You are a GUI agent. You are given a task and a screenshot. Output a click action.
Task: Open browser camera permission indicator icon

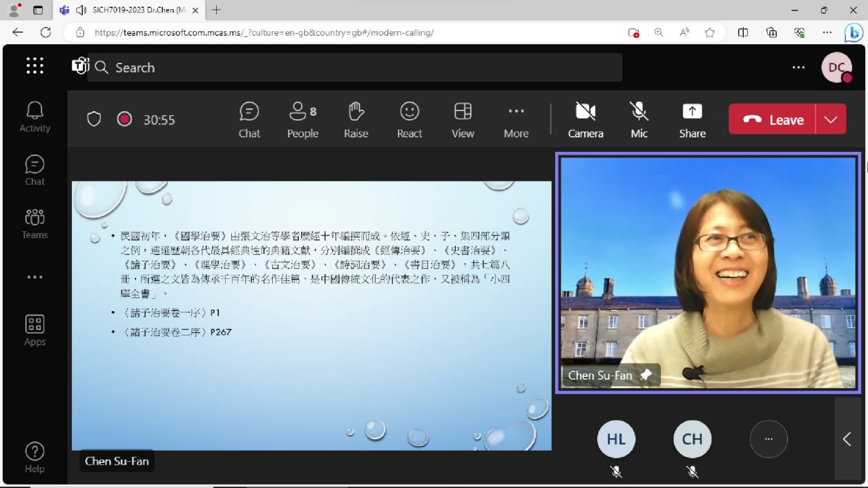tap(633, 32)
